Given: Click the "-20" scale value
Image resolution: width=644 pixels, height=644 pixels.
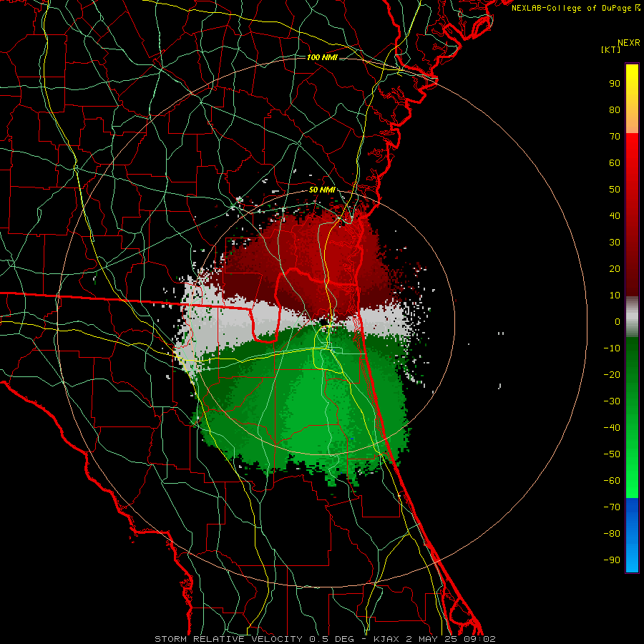Looking at the screenshot, I should (612, 374).
